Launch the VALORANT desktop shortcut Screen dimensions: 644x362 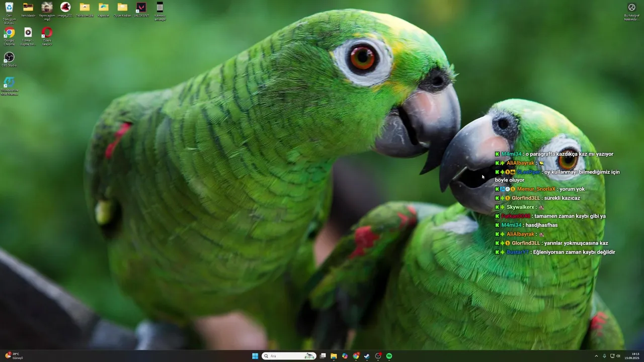coord(141,10)
